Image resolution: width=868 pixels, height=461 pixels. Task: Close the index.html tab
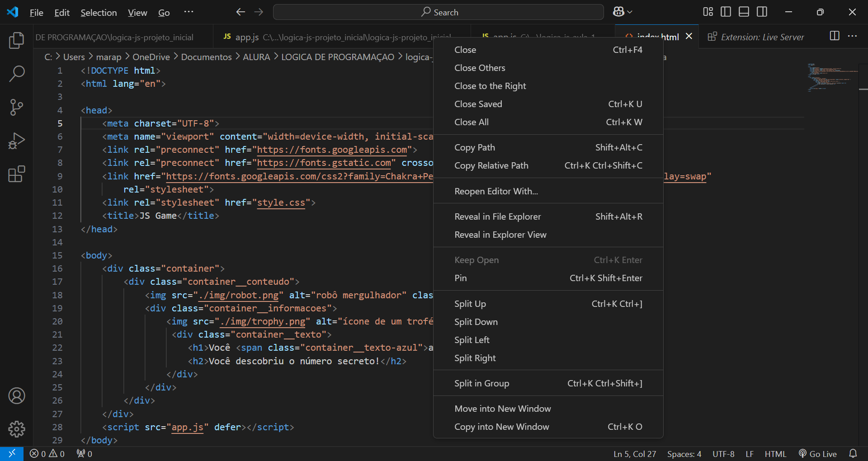click(x=689, y=36)
